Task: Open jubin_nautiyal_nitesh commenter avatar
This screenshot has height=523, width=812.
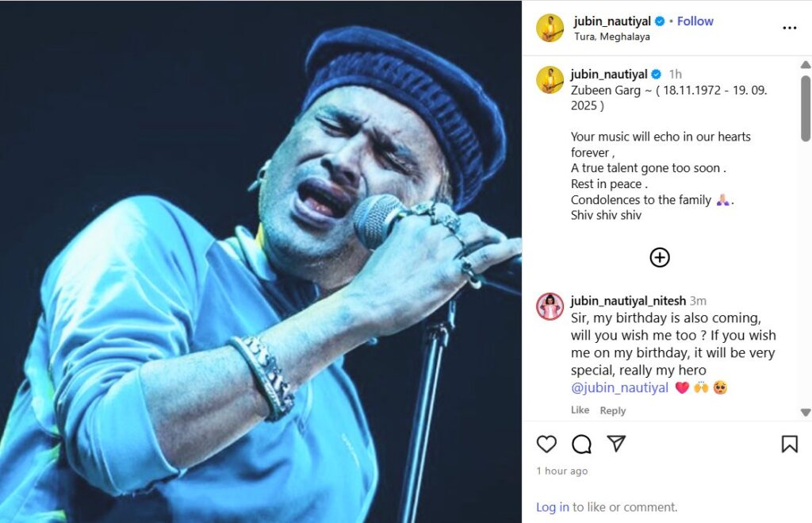Action: pos(550,306)
